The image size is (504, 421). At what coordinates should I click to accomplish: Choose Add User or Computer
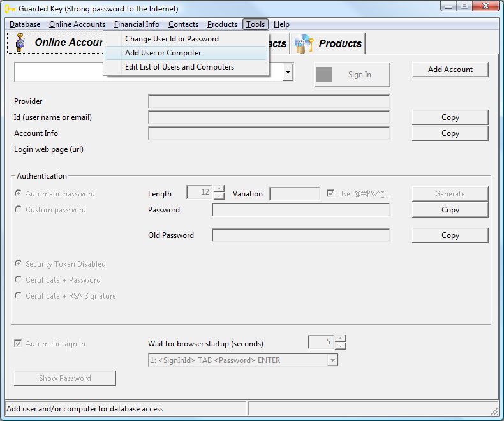tap(186, 53)
